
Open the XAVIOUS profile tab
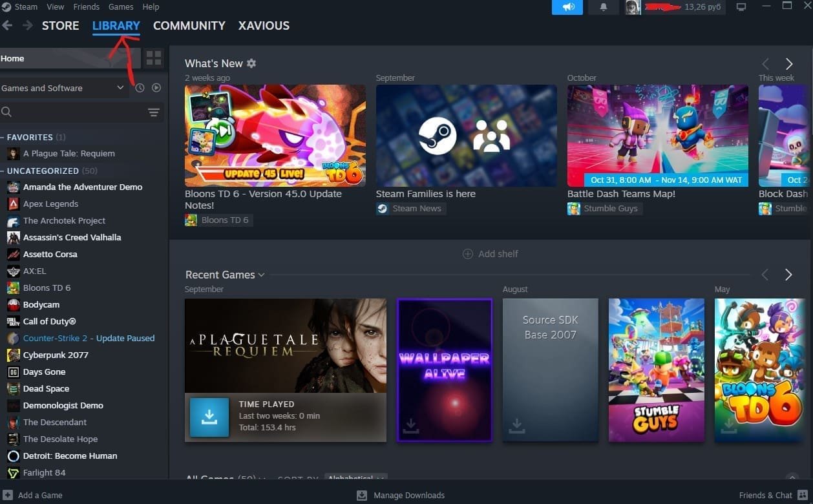coord(264,26)
